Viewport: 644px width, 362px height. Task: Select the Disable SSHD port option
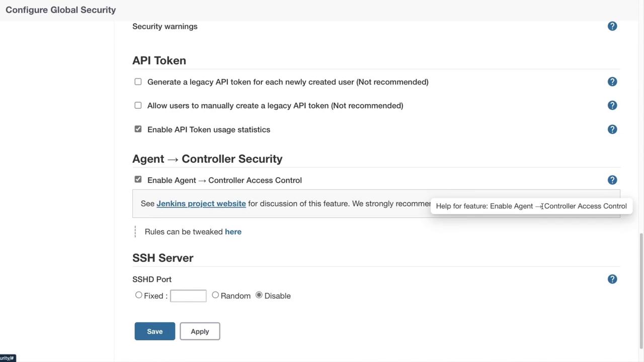click(259, 295)
